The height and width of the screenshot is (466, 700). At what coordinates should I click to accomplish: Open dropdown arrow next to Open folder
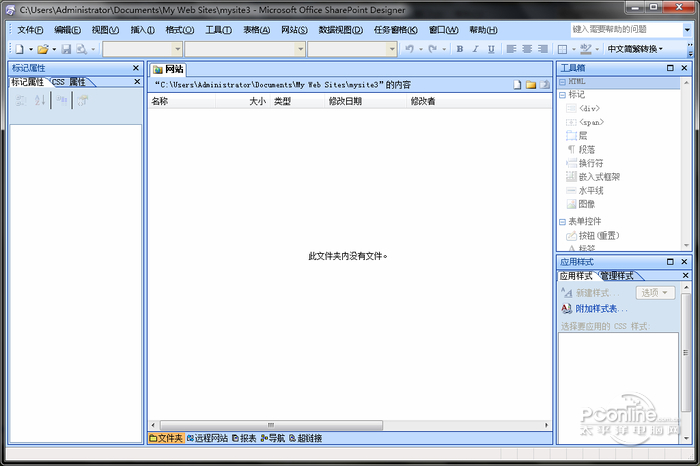click(54, 49)
